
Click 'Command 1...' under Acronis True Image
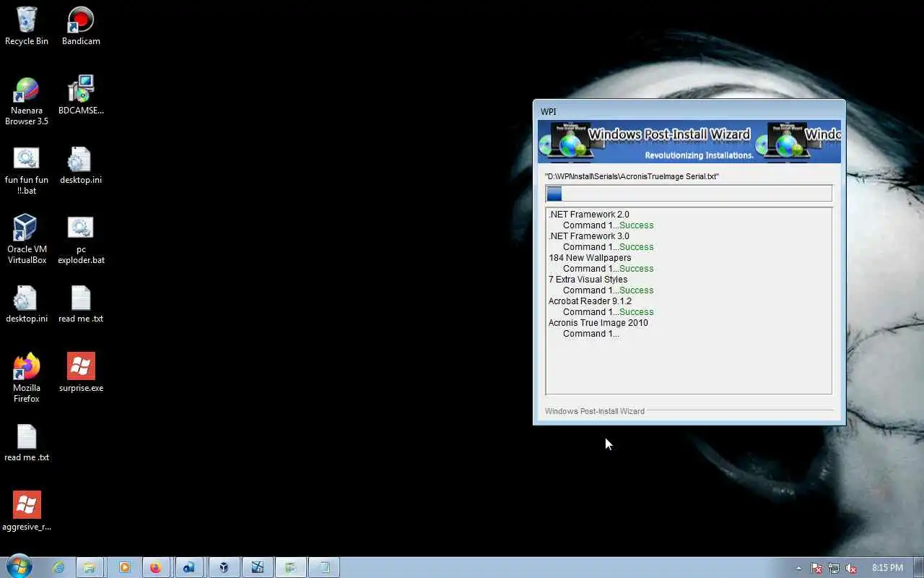pyautogui.click(x=591, y=334)
